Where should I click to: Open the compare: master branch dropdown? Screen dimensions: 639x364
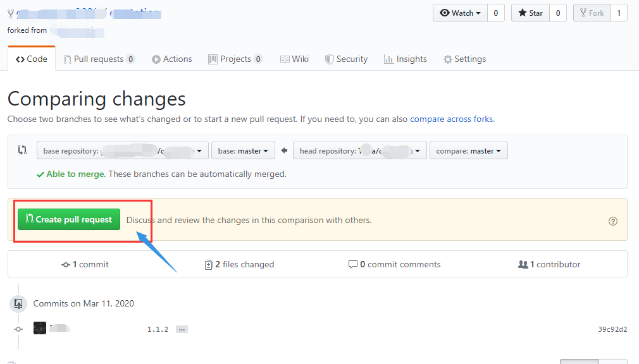click(468, 151)
